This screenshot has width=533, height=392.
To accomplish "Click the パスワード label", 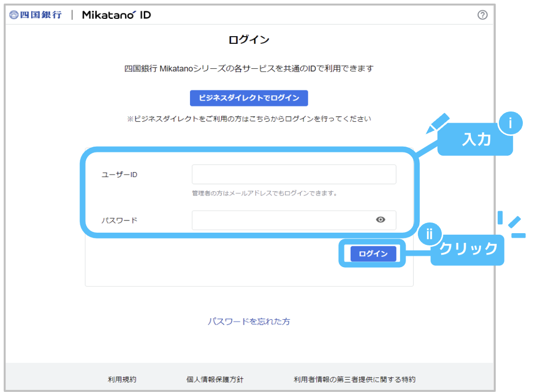I will pos(119,220).
